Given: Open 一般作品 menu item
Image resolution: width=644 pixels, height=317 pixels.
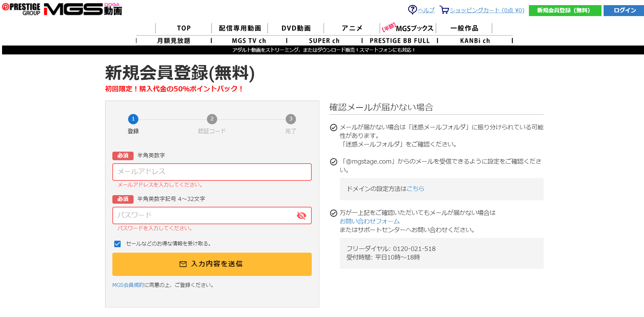Looking at the screenshot, I should pos(464,28).
